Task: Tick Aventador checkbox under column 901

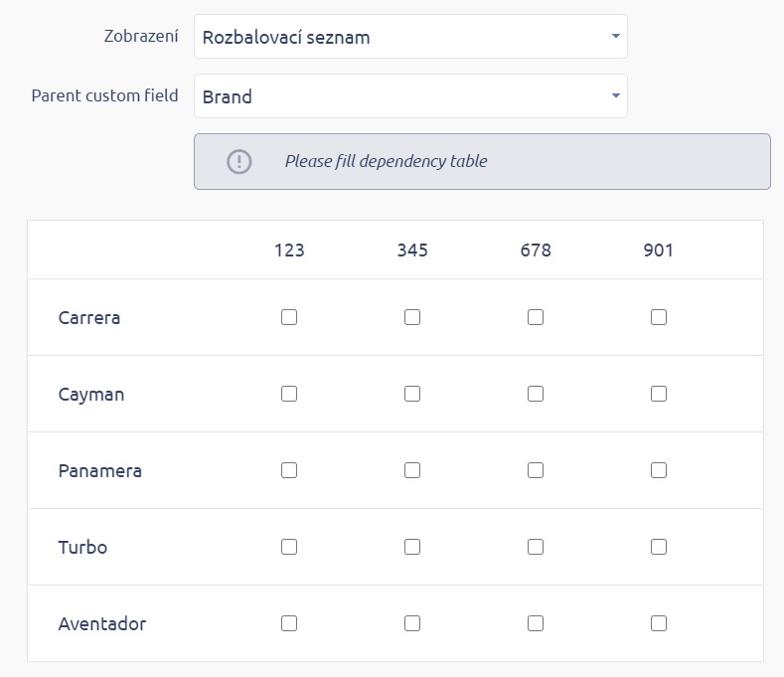Action: point(659,623)
